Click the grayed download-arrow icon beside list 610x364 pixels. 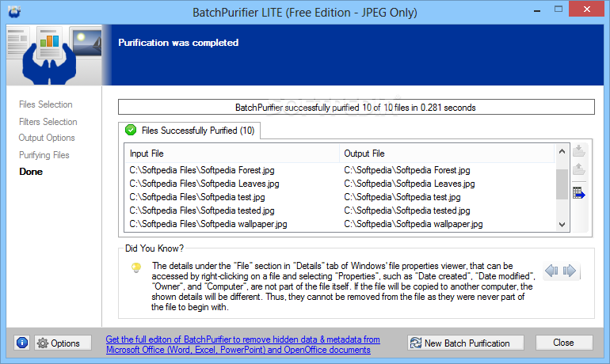pyautogui.click(x=579, y=150)
